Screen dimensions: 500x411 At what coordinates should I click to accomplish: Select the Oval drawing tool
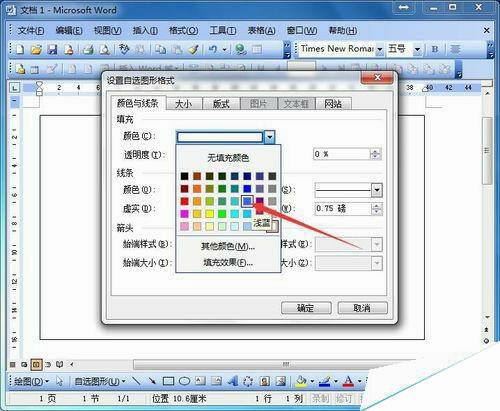tap(184, 381)
